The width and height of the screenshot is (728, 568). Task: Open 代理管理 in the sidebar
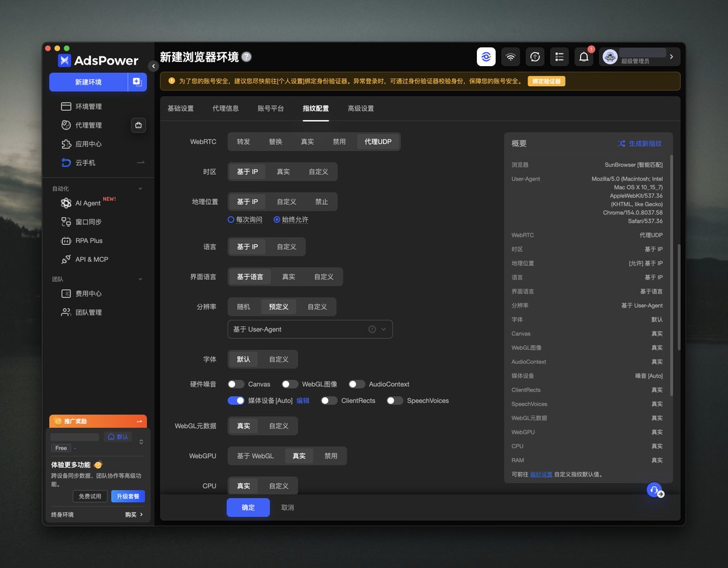point(89,125)
